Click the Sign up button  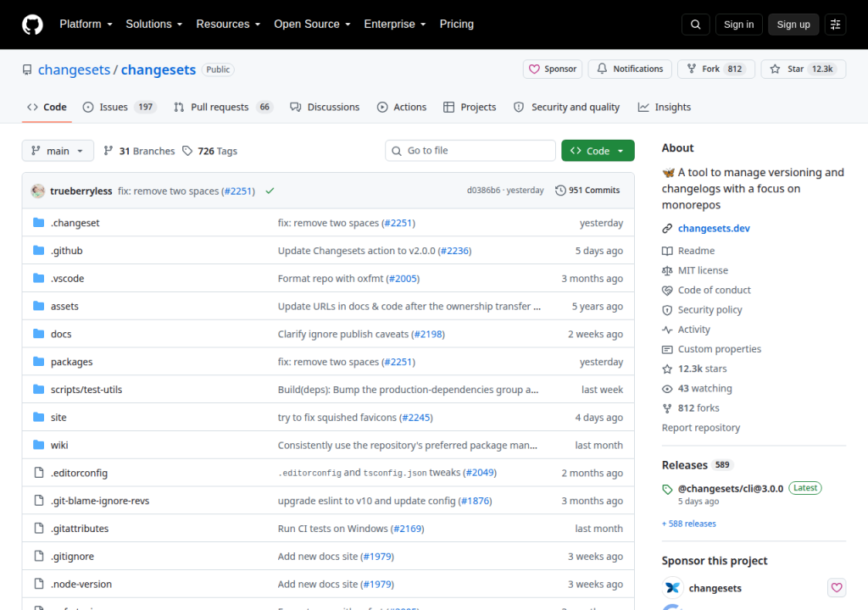[793, 25]
